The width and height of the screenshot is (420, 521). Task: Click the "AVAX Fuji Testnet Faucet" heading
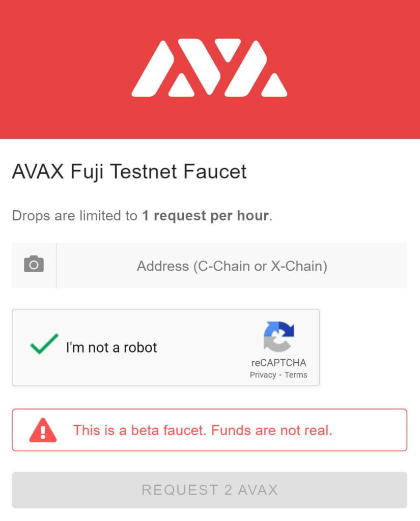129,172
